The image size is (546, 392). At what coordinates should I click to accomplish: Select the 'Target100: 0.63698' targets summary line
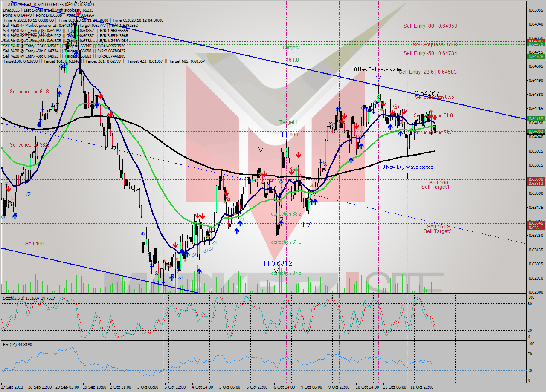(104, 61)
